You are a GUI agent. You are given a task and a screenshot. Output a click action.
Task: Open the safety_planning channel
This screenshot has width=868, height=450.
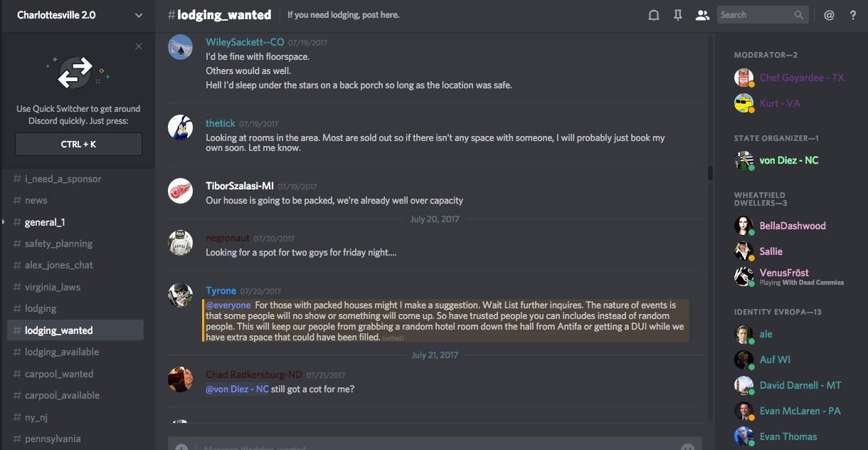coord(58,244)
